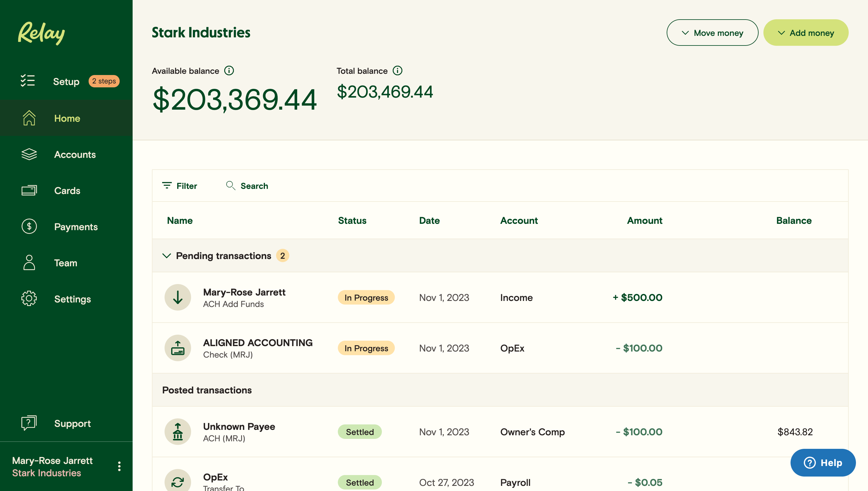Click the ACH Add Funds arrow icon
This screenshot has width=868, height=491.
[178, 297]
